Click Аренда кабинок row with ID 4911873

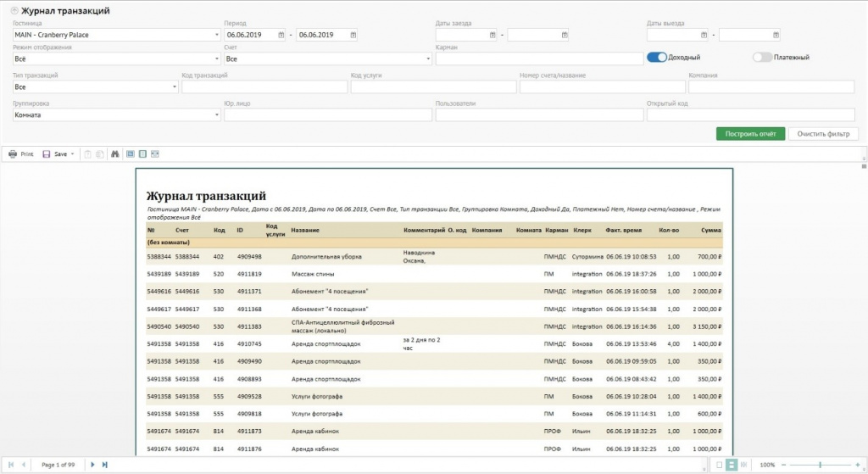[315, 431]
